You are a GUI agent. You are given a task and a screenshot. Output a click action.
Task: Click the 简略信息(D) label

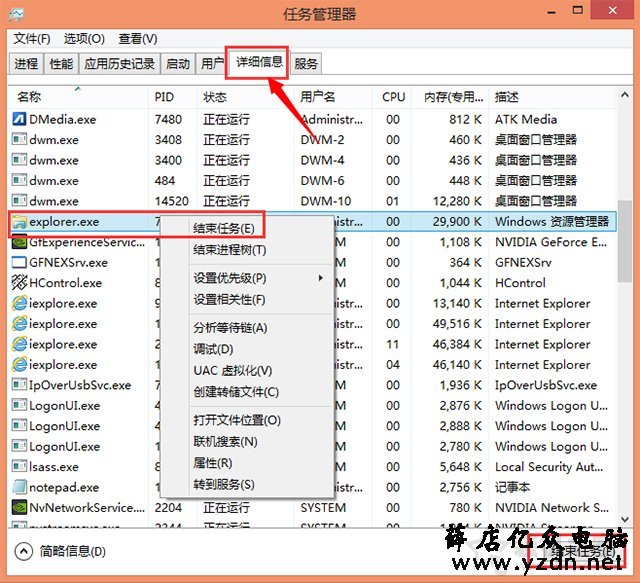pos(73,552)
